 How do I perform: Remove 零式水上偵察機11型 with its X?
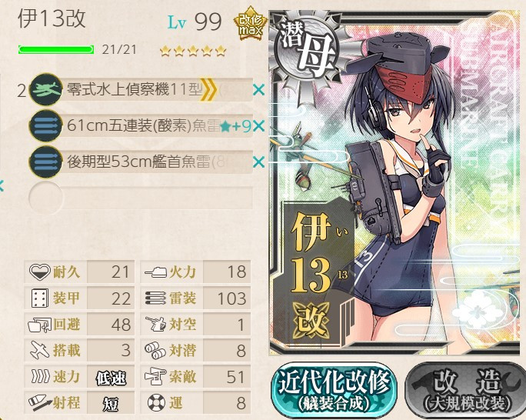[258, 90]
